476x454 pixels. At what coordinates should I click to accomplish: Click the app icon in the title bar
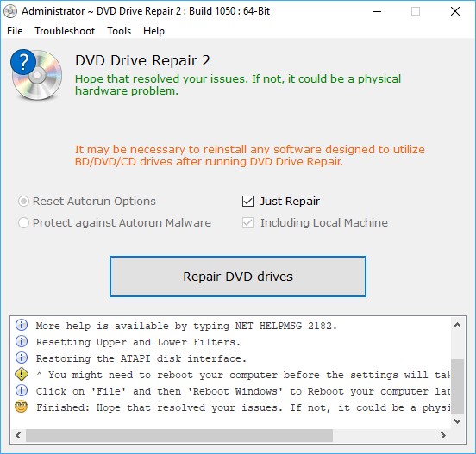10,11
